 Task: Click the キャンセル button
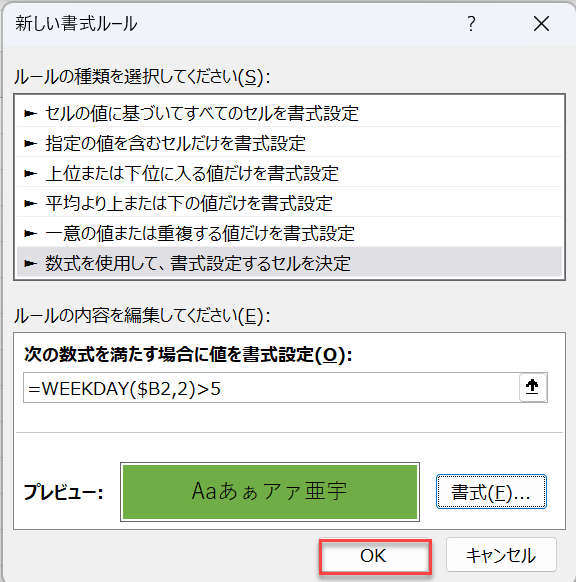tap(501, 555)
